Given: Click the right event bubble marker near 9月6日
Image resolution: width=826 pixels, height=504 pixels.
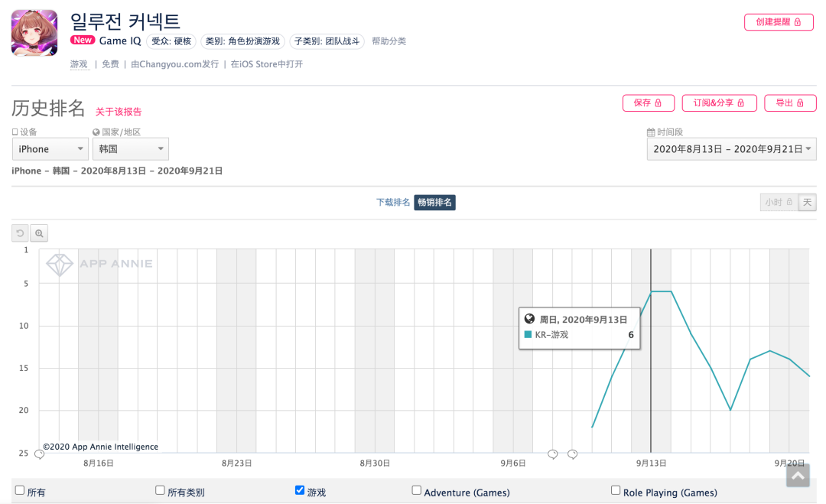Looking at the screenshot, I should (x=572, y=454).
